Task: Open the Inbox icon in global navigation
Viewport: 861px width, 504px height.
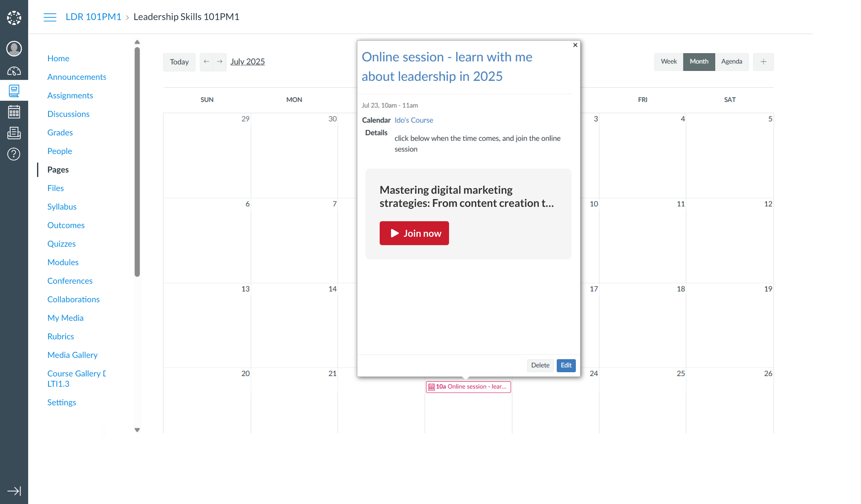Action: tap(14, 133)
